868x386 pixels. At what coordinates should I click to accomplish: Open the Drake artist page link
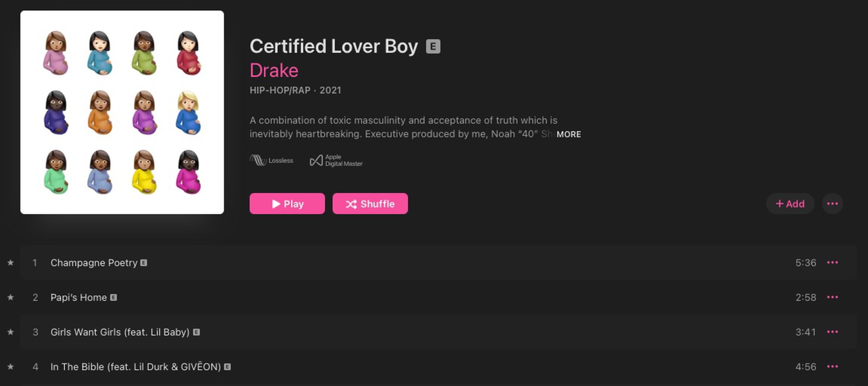tap(274, 71)
